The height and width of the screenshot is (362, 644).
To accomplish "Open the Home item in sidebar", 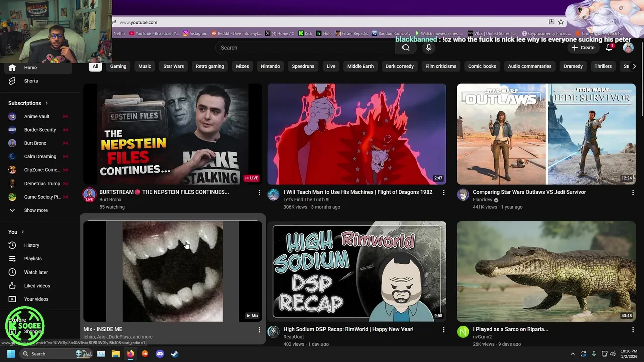I will [x=38, y=68].
